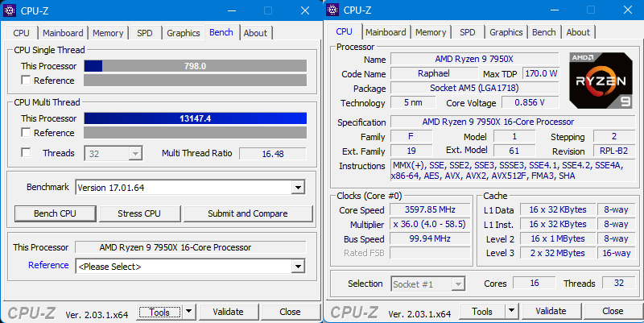Image resolution: width=644 pixels, height=323 pixels.
Task: Switch to Bench tab in the right CPU window
Action: click(544, 32)
